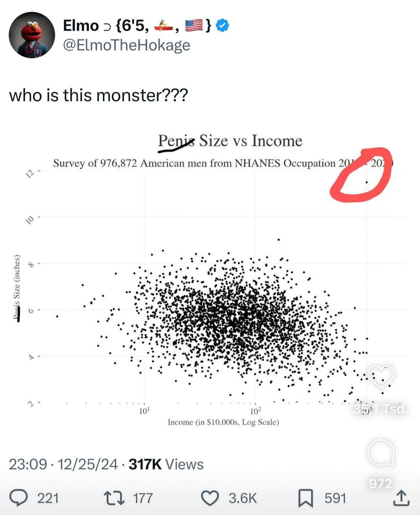Tap the share upload icon
This screenshot has width=420, height=515.
click(x=401, y=498)
